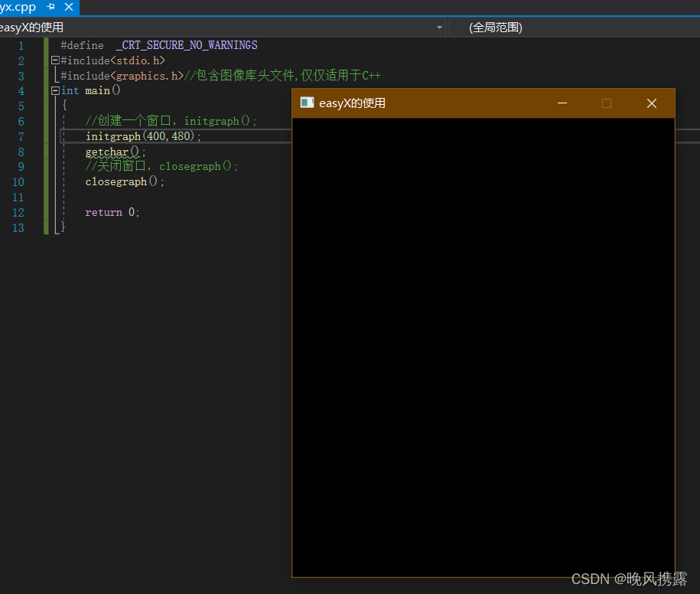Close the yx.cpp editor tab
This screenshot has width=700, height=594.
(x=69, y=7)
